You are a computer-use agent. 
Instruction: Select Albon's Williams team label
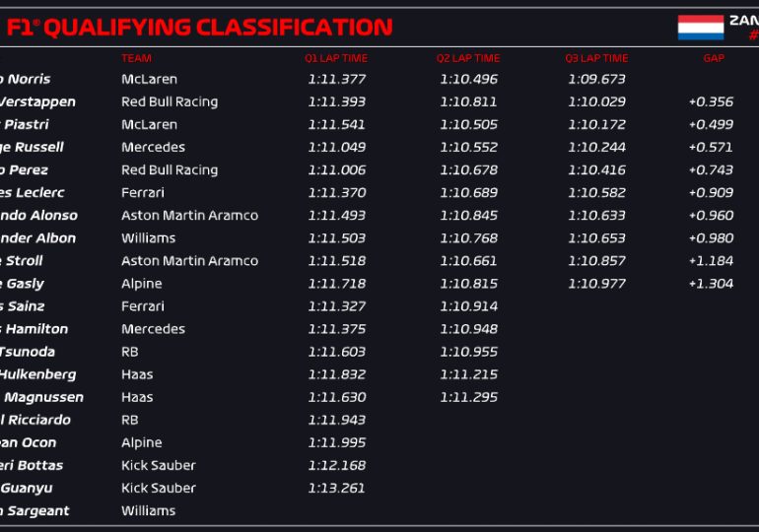148,237
